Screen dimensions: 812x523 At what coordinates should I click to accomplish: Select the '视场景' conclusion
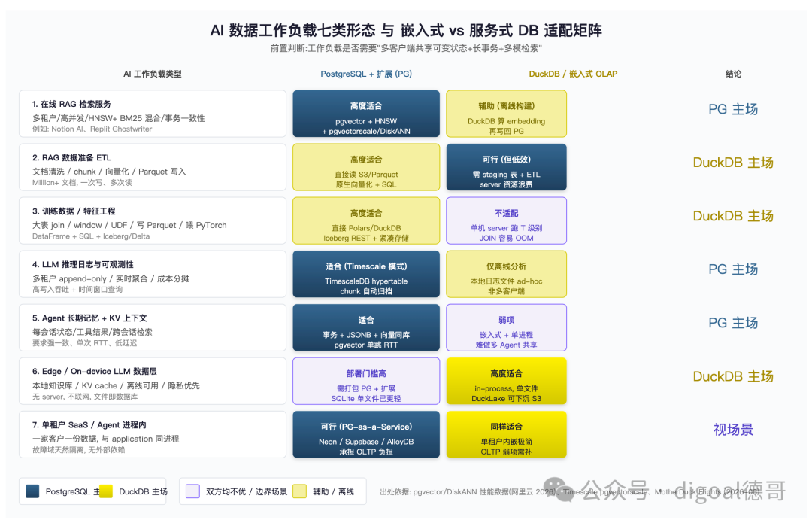tap(733, 430)
